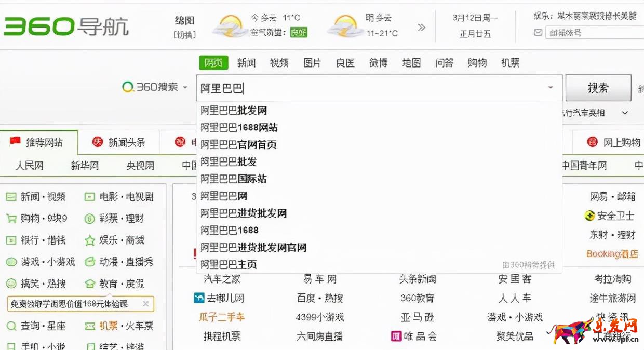
Task: Select the 微博 search tab
Action: (378, 63)
